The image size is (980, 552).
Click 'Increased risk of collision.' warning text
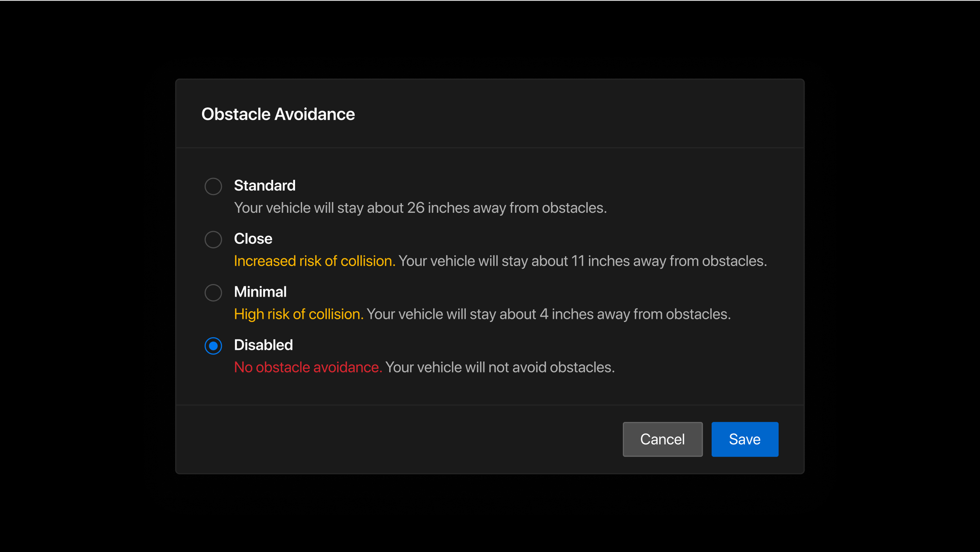click(315, 261)
